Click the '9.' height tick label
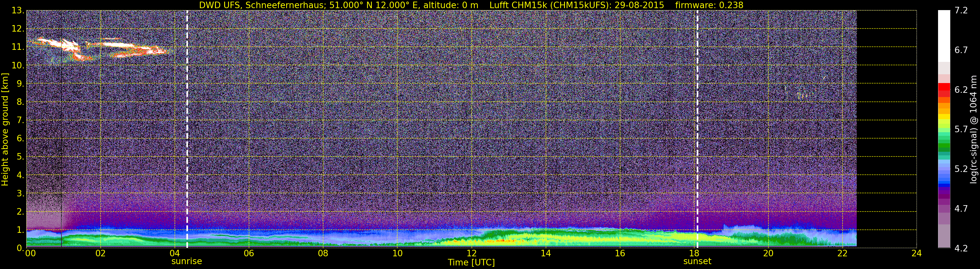 pos(20,83)
